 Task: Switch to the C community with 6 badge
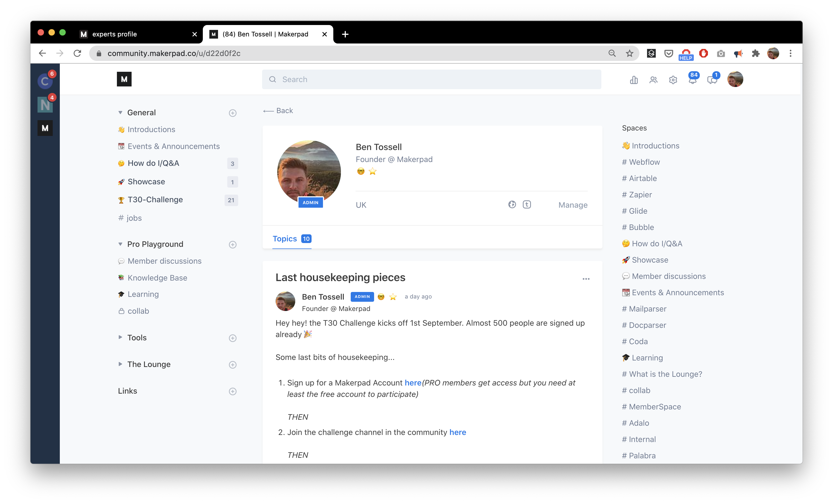45,81
